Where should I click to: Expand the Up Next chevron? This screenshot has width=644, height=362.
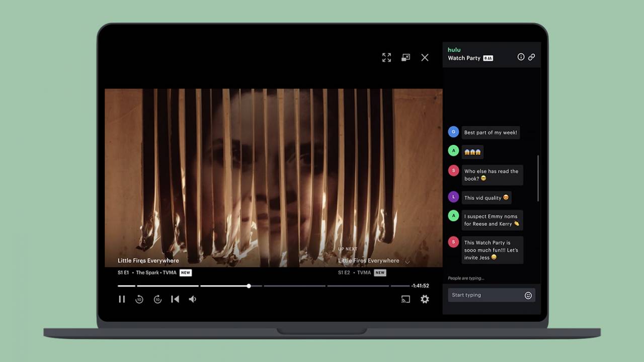(x=408, y=261)
